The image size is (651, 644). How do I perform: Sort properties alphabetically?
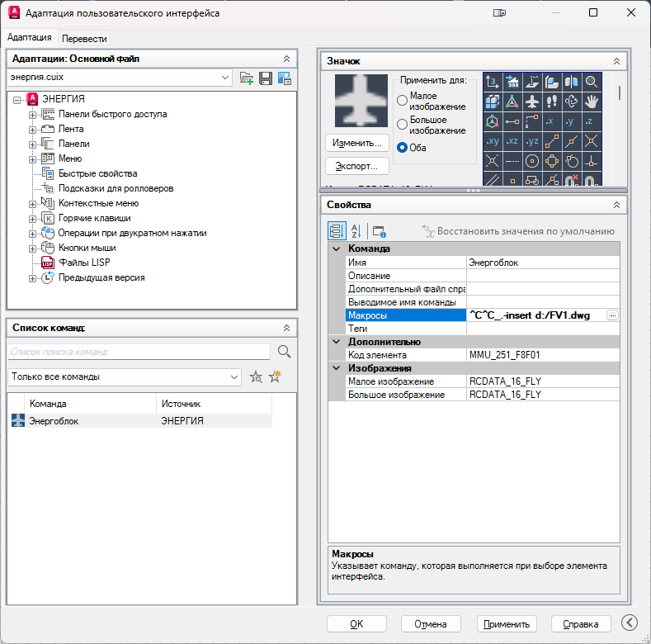(356, 230)
